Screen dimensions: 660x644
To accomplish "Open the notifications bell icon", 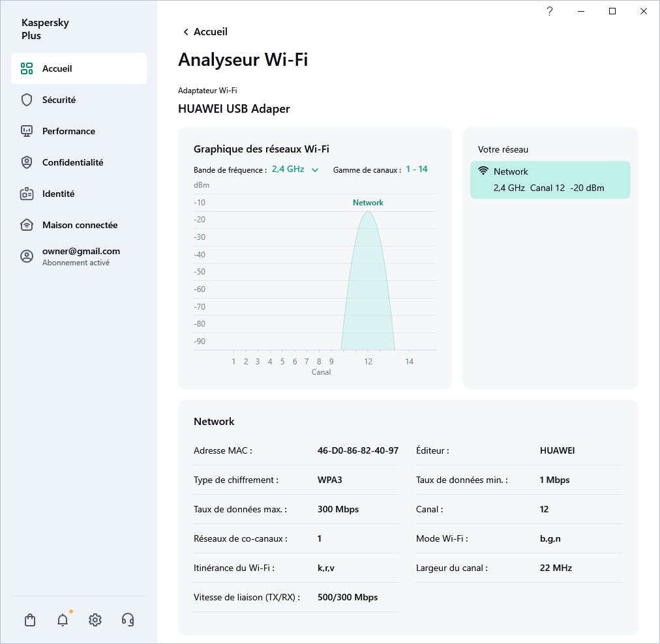I will [63, 620].
